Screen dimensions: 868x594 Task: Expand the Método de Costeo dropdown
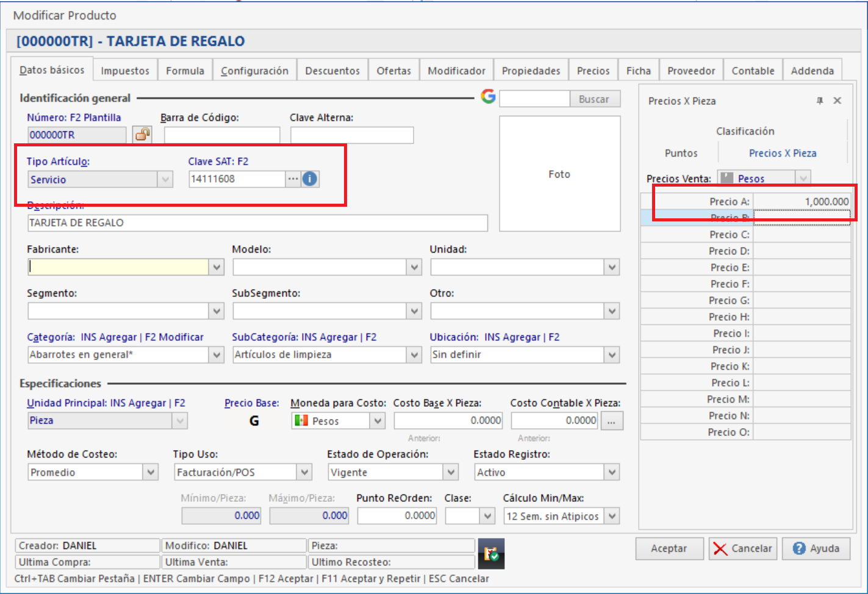(x=151, y=472)
